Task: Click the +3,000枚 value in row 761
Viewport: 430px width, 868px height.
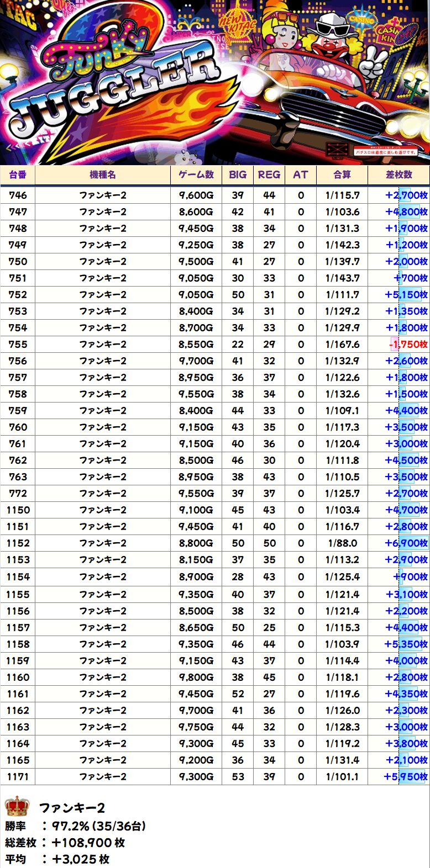Action: 406,443
